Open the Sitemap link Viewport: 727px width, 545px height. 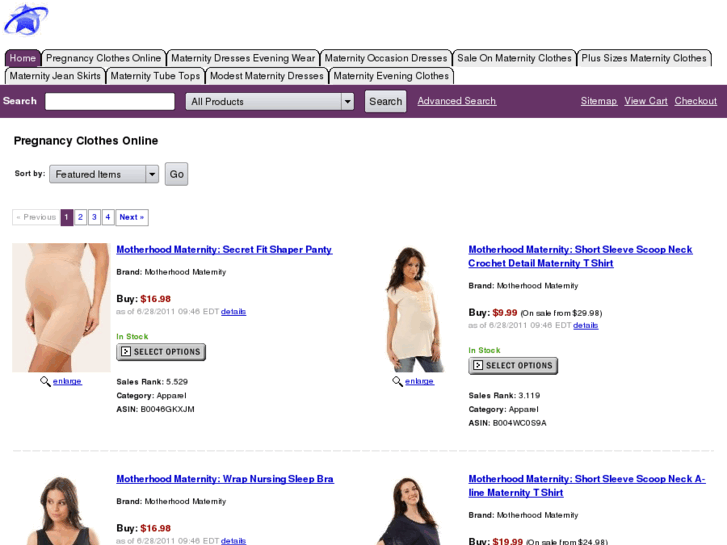click(x=599, y=101)
